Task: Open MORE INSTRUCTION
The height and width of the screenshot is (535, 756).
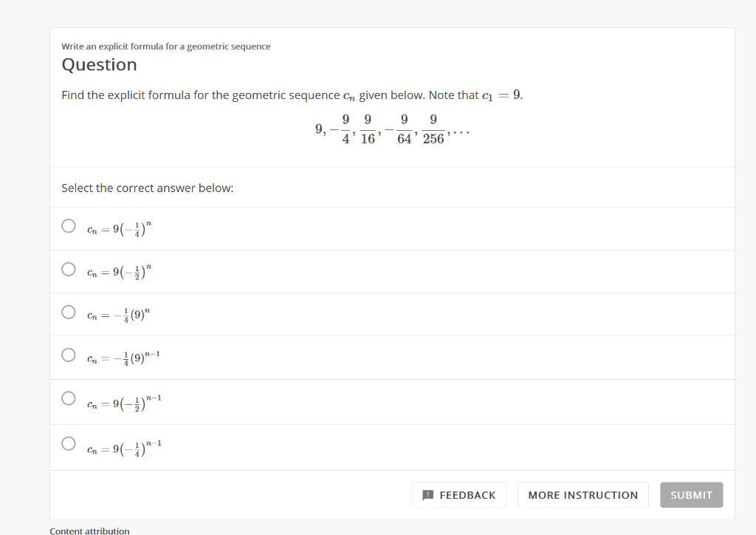Action: click(583, 494)
